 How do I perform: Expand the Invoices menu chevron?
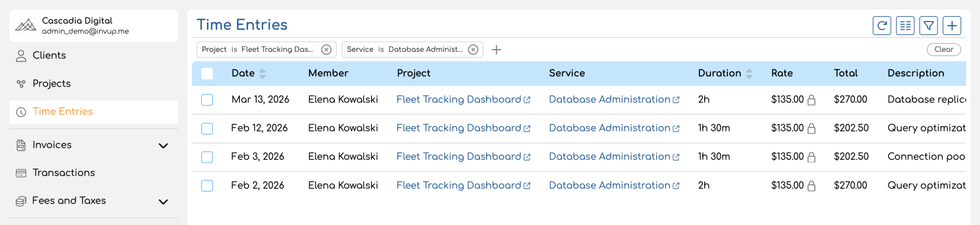(163, 145)
